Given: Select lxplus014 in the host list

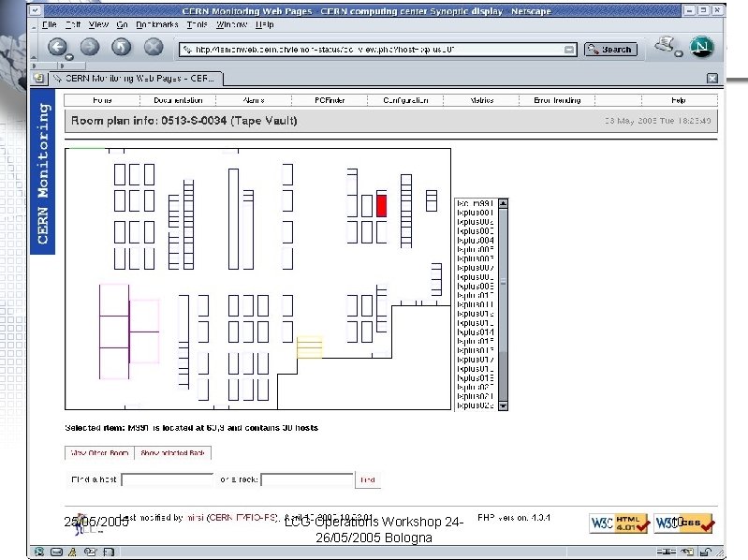Looking at the screenshot, I should 475,332.
